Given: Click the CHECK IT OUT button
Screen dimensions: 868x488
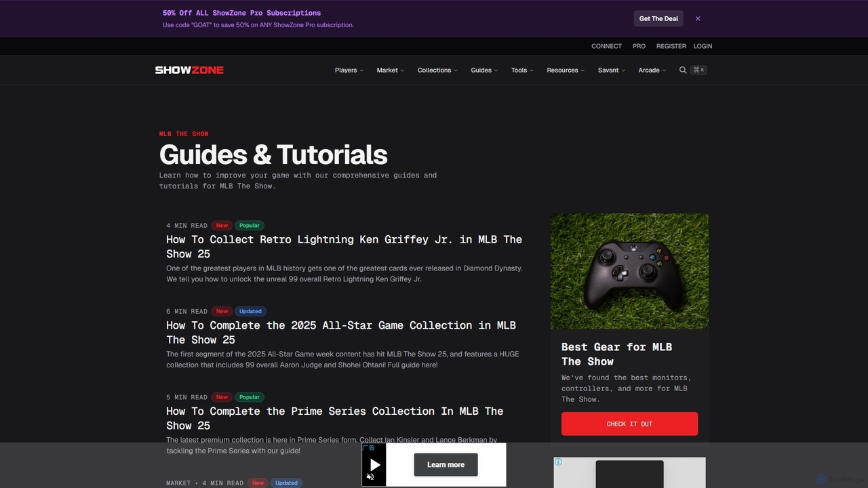Looking at the screenshot, I should 629,424.
